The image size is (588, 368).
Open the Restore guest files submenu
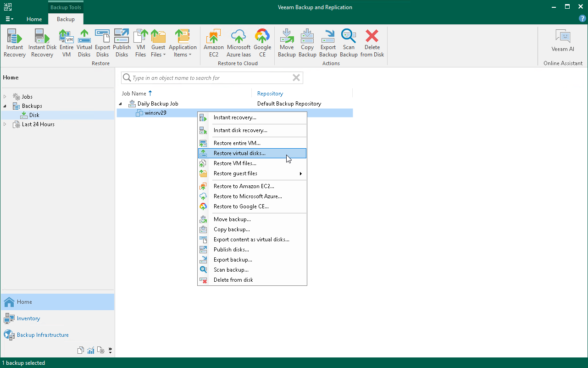(x=252, y=173)
